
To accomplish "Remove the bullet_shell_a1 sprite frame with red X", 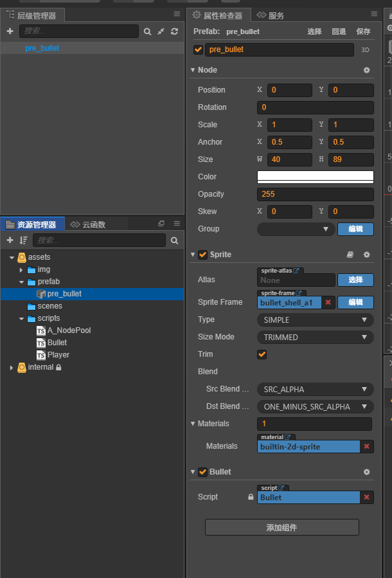I will [x=328, y=302].
